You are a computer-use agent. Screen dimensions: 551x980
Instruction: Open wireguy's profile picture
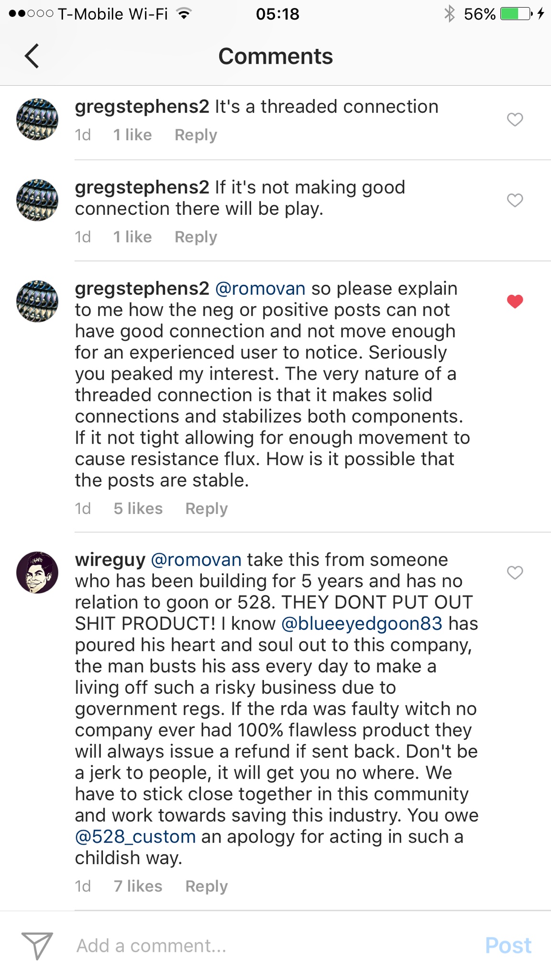[x=37, y=572]
